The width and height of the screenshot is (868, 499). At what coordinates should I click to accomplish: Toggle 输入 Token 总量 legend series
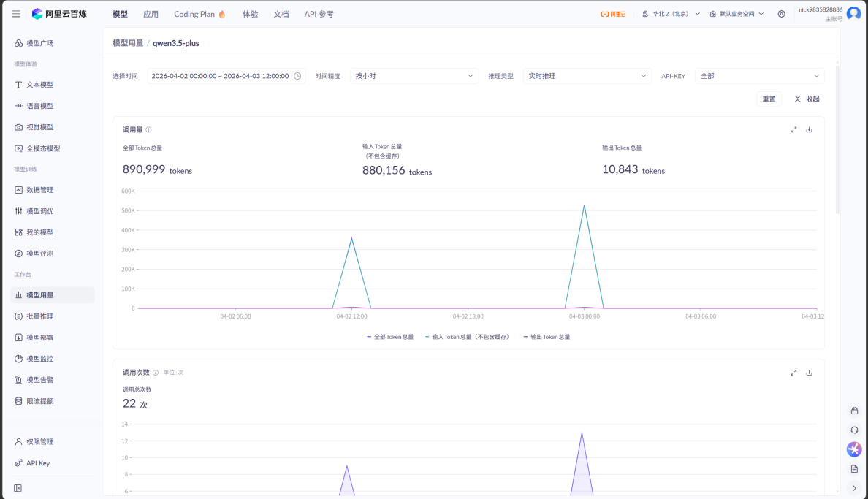[467, 337]
